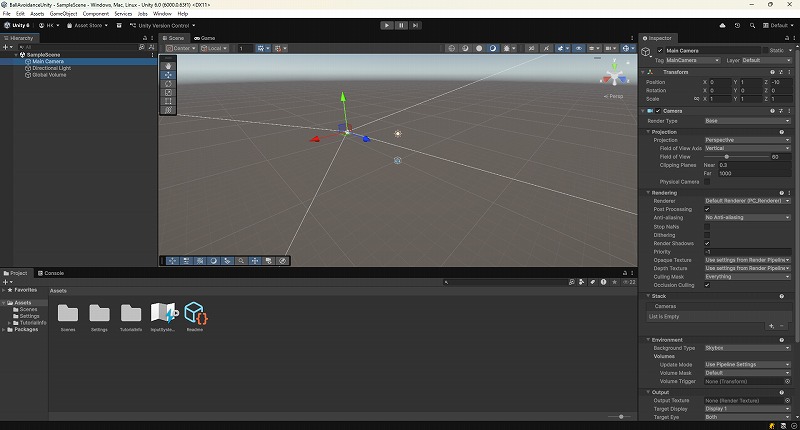This screenshot has width=800, height=430.
Task: Open the Field of View Axis dropdown
Action: (747, 148)
